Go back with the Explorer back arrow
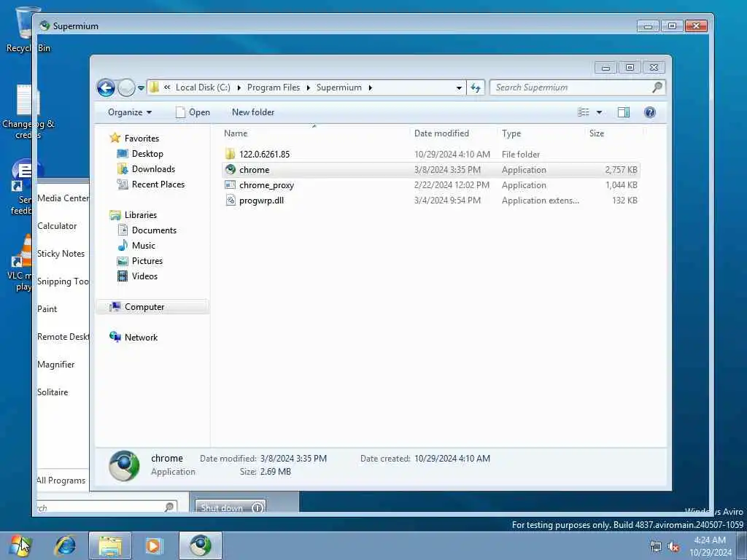The image size is (747, 560). click(x=106, y=87)
